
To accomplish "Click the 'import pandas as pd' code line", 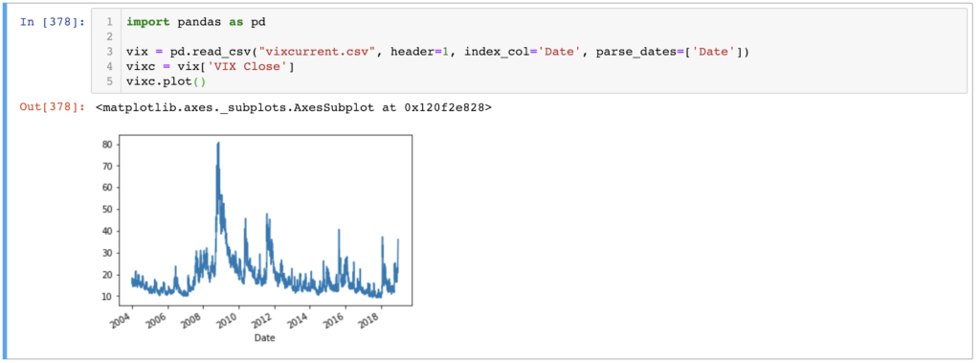I will click(x=195, y=22).
